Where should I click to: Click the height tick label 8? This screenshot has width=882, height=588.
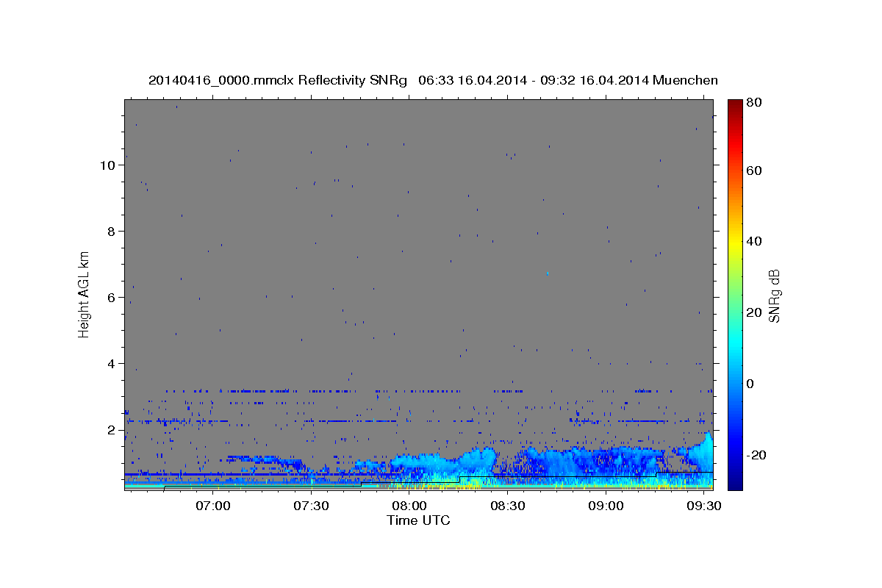[112, 231]
